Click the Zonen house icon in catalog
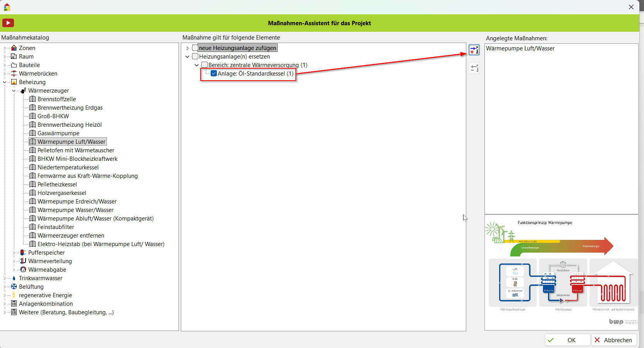 14,48
